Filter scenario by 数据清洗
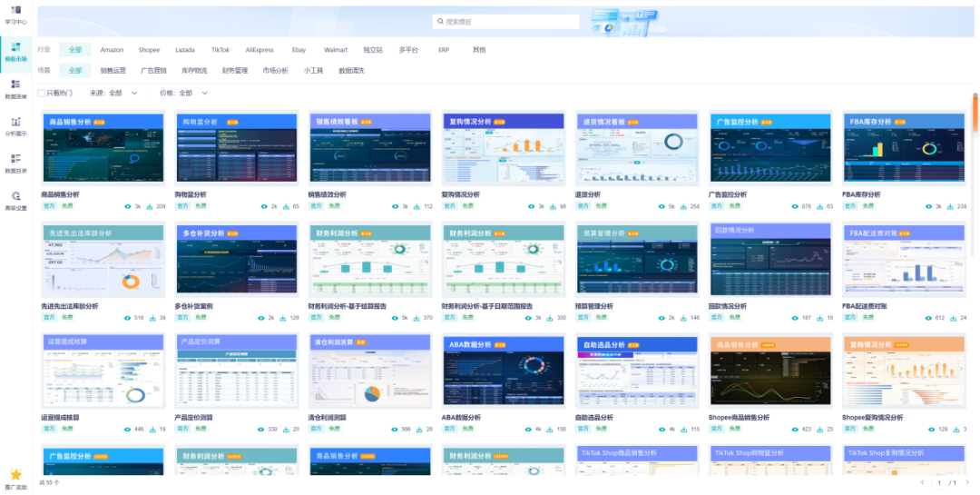This screenshot has width=980, height=495. click(x=351, y=71)
